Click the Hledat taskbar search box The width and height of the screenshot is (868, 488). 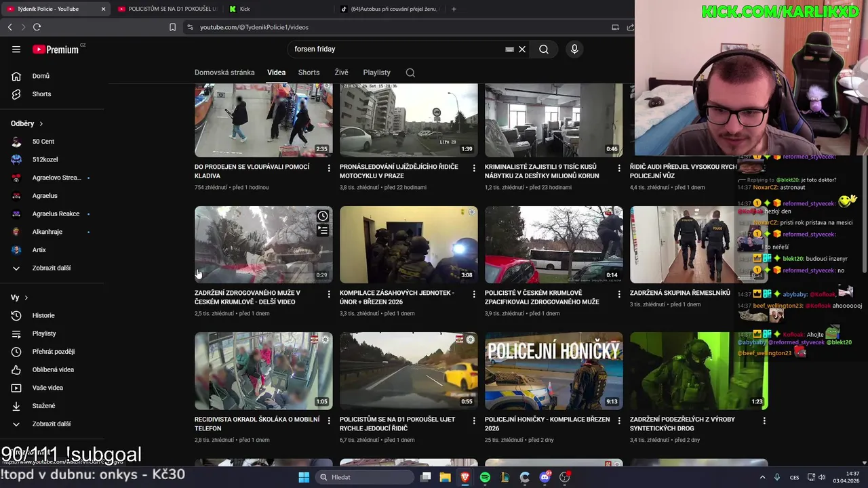[365, 477]
